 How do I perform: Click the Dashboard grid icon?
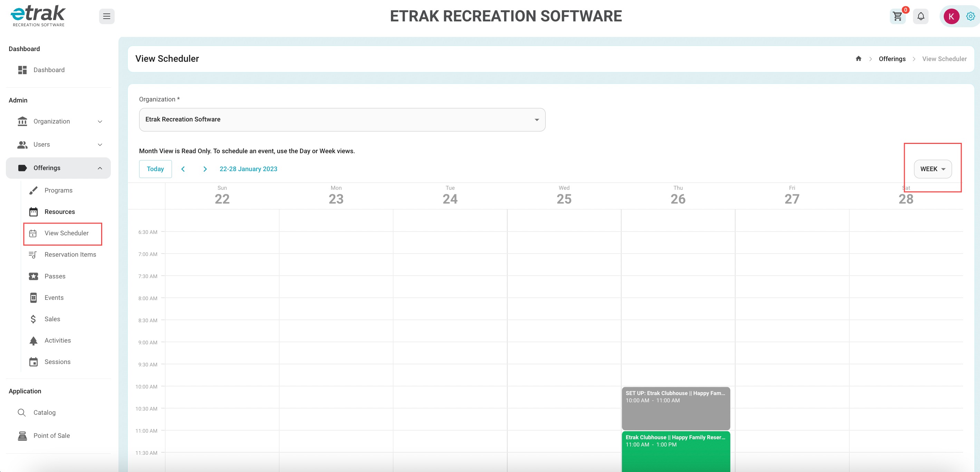22,70
